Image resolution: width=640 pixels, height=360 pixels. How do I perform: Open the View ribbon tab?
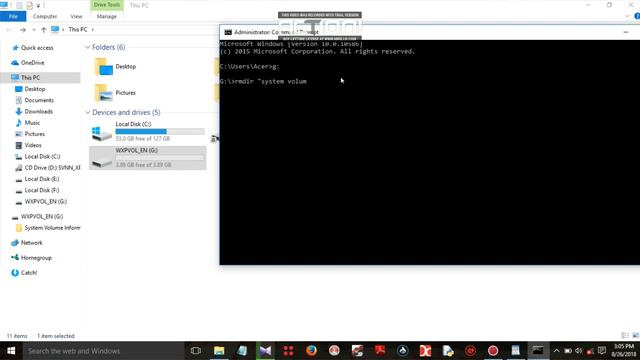click(76, 16)
